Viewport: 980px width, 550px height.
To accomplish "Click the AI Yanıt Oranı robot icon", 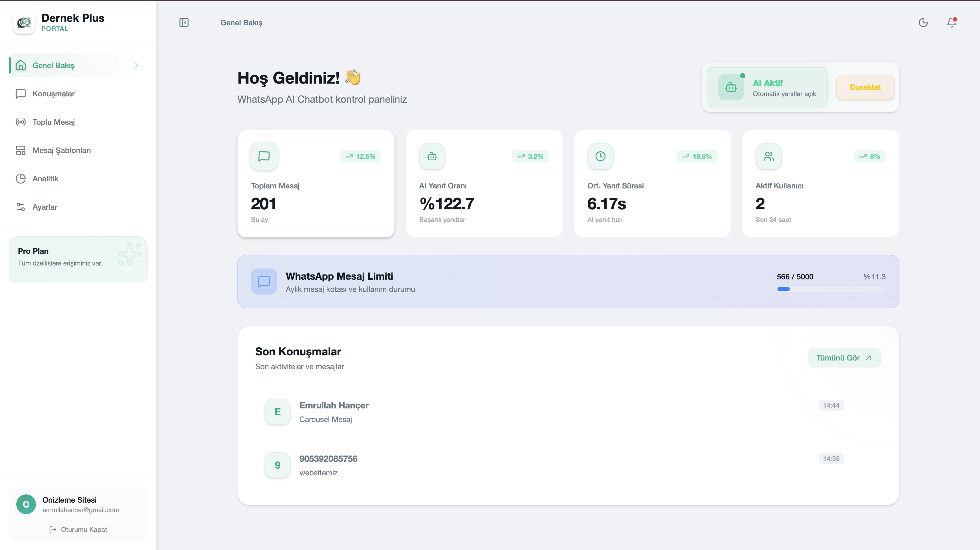I will tap(432, 157).
